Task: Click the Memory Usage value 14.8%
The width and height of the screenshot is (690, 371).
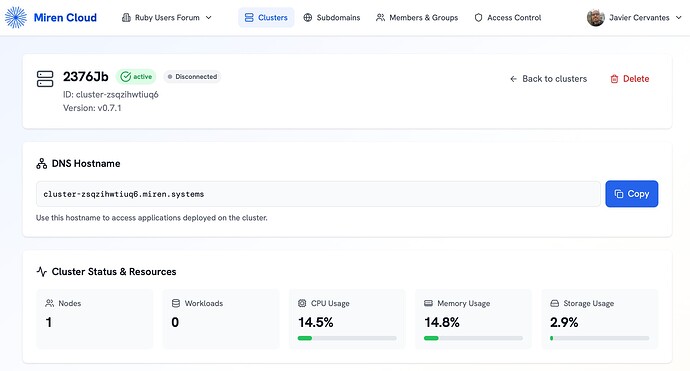Action: [442, 322]
